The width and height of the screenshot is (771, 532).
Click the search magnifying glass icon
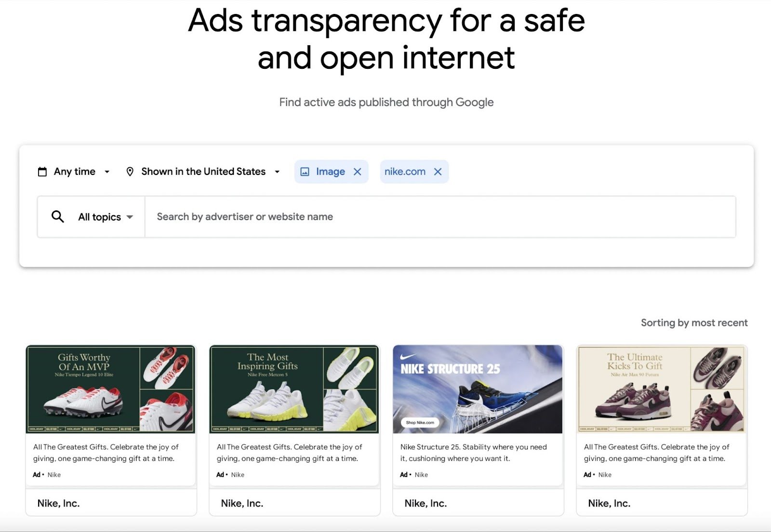coord(57,217)
